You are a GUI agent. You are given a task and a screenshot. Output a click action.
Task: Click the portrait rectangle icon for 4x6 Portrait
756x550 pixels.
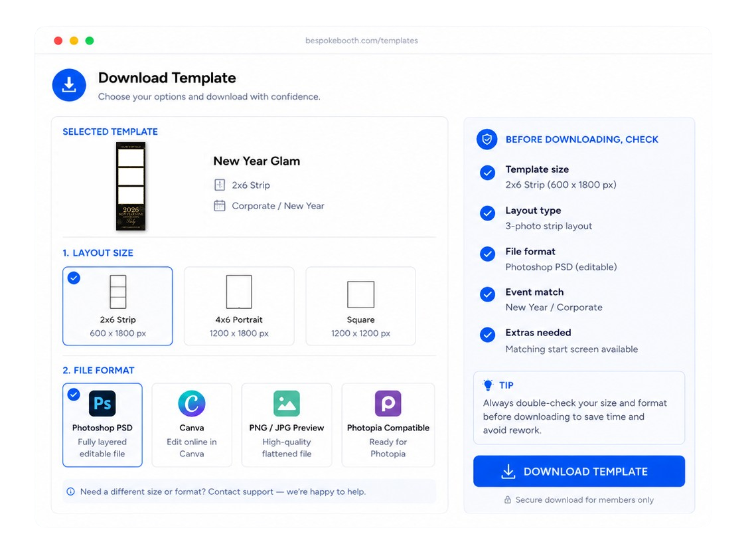pos(239,292)
